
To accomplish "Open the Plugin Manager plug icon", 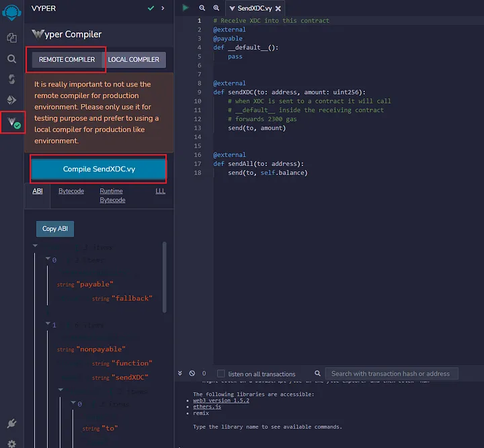I will 11,423.
